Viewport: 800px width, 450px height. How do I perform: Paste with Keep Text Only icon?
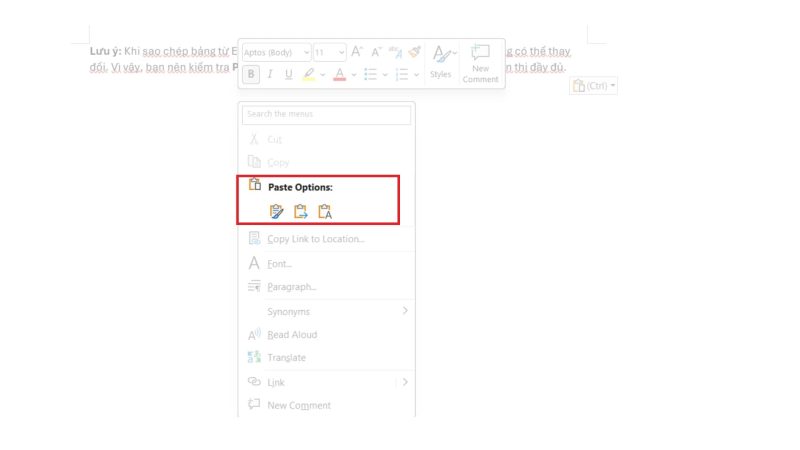tap(325, 211)
